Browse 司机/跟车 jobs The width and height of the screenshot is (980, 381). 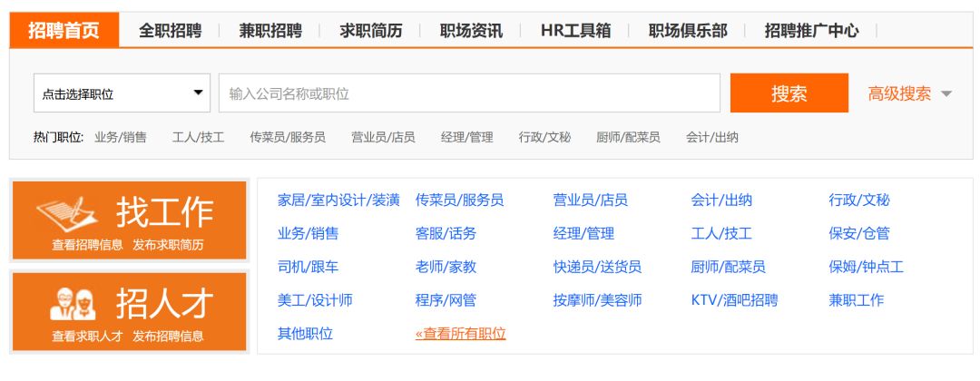click(x=309, y=267)
